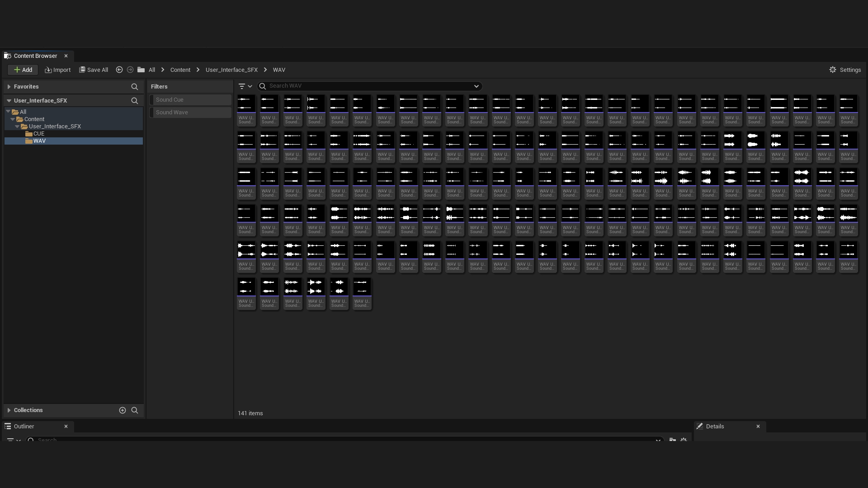Viewport: 868px width, 488px height.
Task: Click the forward navigation arrow
Action: point(130,70)
